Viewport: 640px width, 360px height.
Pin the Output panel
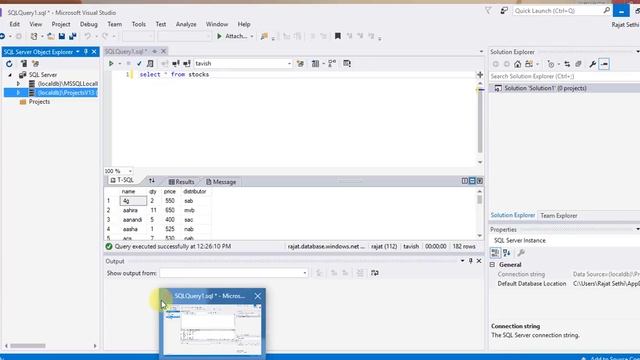coord(471,261)
